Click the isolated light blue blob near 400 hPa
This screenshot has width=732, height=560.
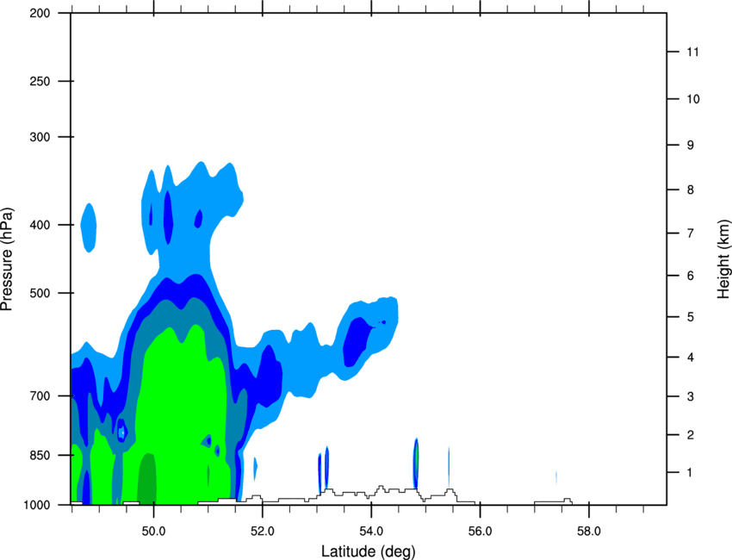(x=89, y=227)
